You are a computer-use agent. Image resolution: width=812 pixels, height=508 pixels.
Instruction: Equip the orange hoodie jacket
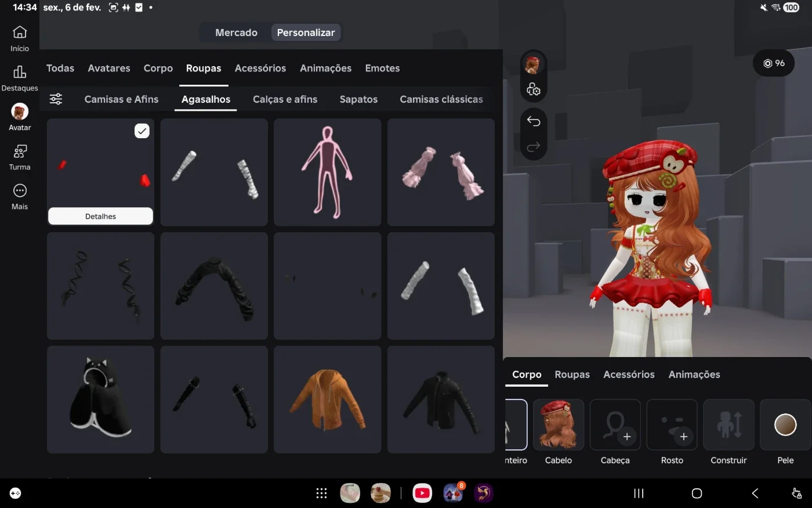[x=327, y=400]
